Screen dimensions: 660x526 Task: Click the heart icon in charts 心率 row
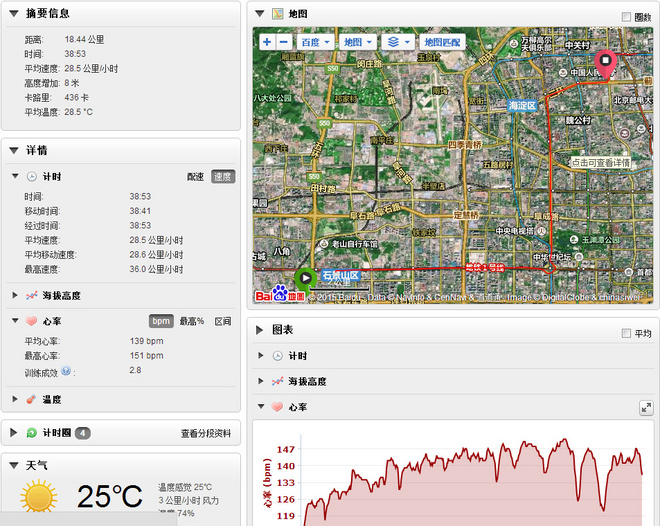277,407
